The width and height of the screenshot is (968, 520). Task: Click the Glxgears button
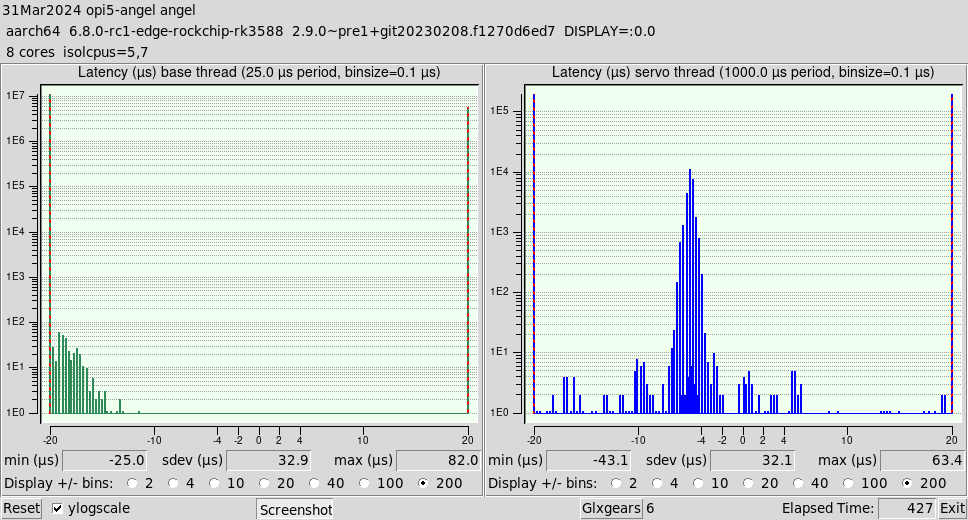(x=612, y=508)
